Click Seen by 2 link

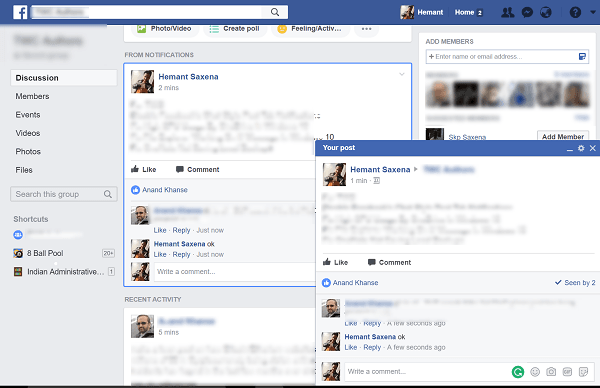(x=575, y=283)
